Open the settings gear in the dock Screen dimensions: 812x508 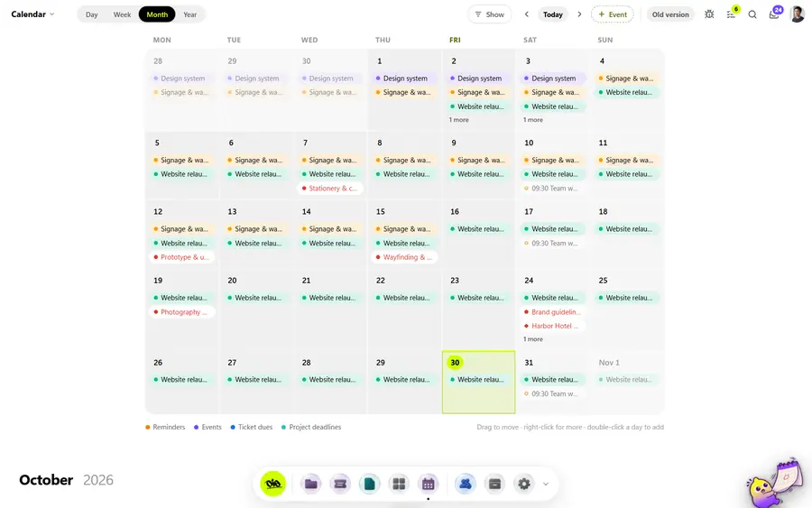coord(524,484)
